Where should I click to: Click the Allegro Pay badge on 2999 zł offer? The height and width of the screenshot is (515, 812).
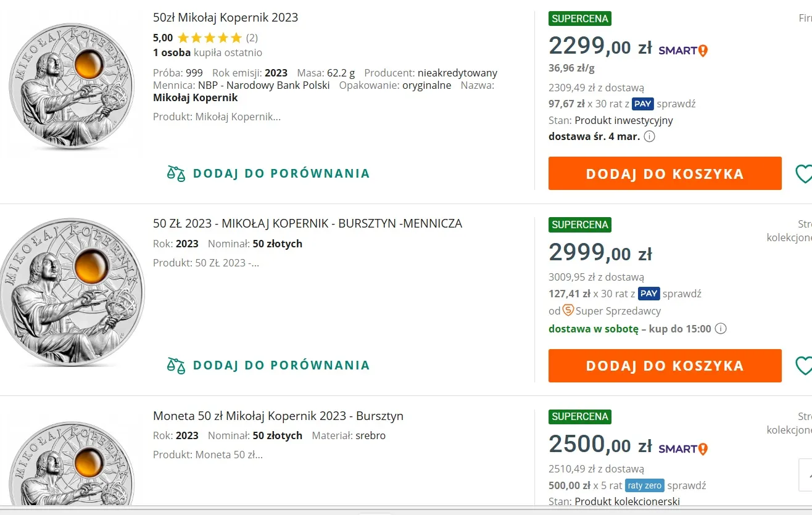648,294
